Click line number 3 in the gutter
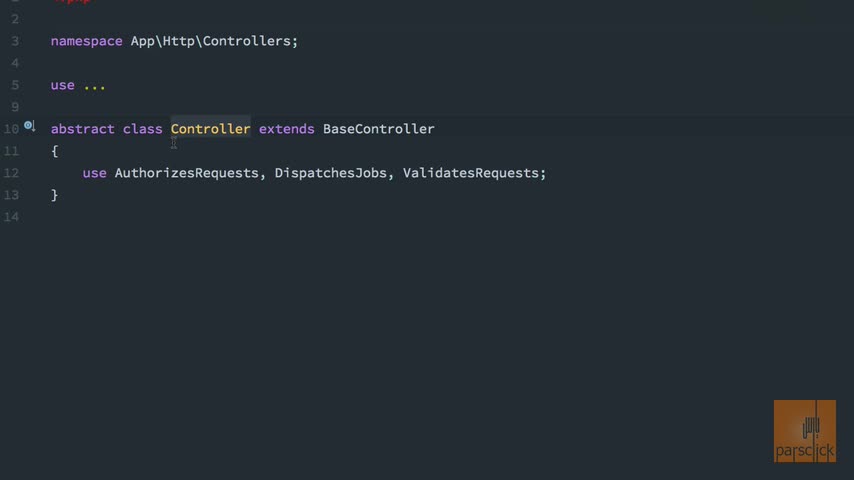Screen dimensions: 854x480 tap(15, 41)
